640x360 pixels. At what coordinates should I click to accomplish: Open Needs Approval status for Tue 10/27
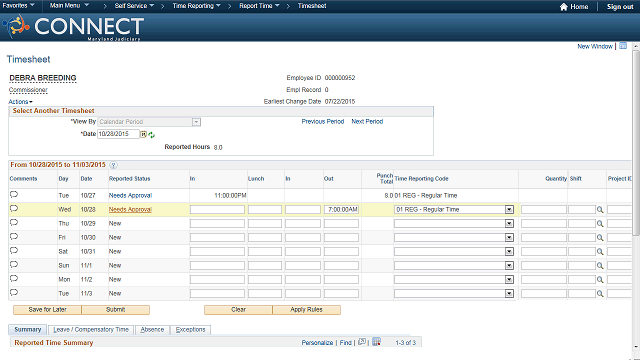(x=130, y=196)
